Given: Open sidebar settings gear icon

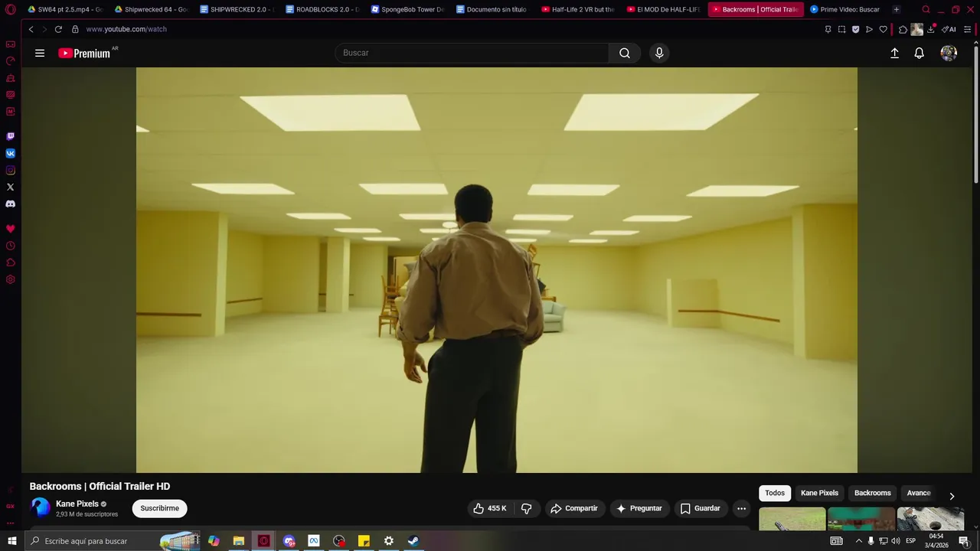Looking at the screenshot, I should 10,279.
